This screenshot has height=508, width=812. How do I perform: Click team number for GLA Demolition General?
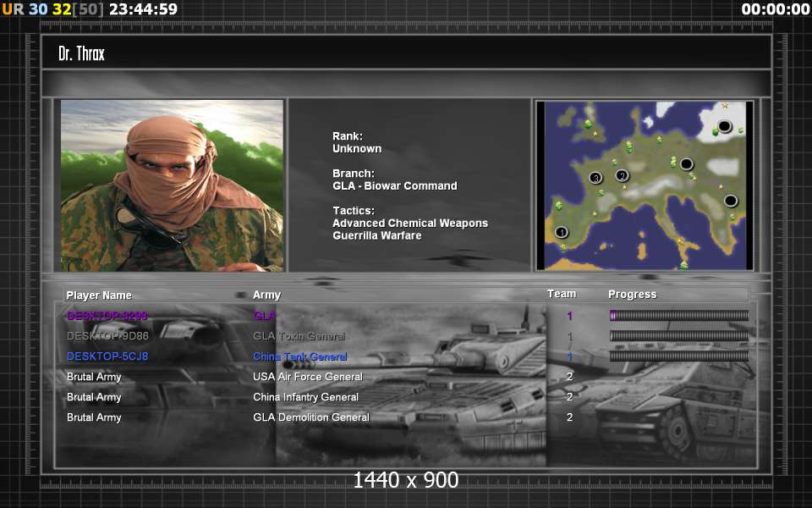[569, 417]
